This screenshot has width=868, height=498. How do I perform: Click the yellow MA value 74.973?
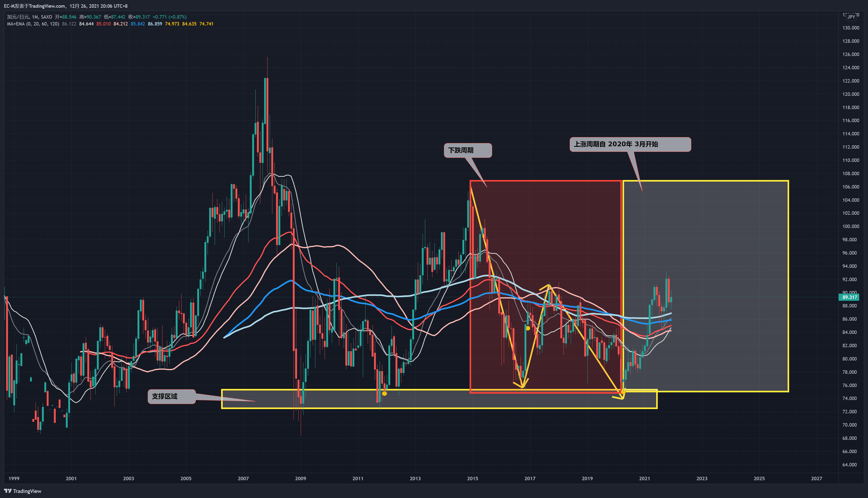172,24
